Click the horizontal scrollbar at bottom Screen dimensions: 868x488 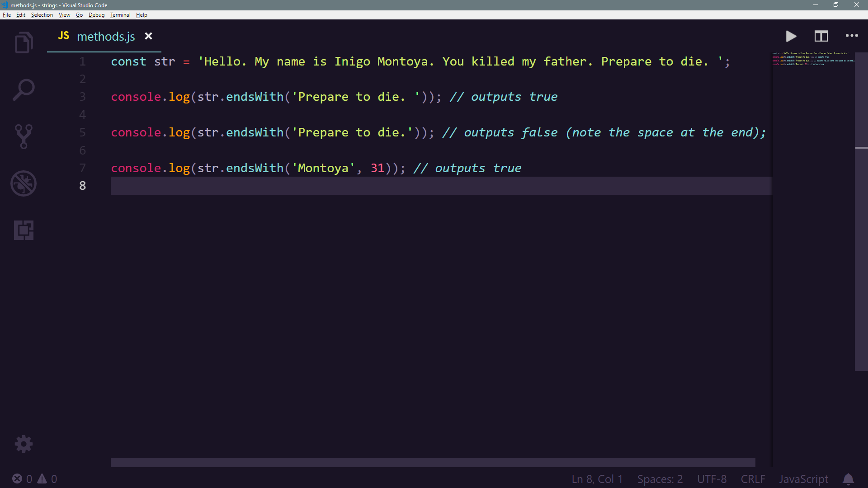[433, 462]
